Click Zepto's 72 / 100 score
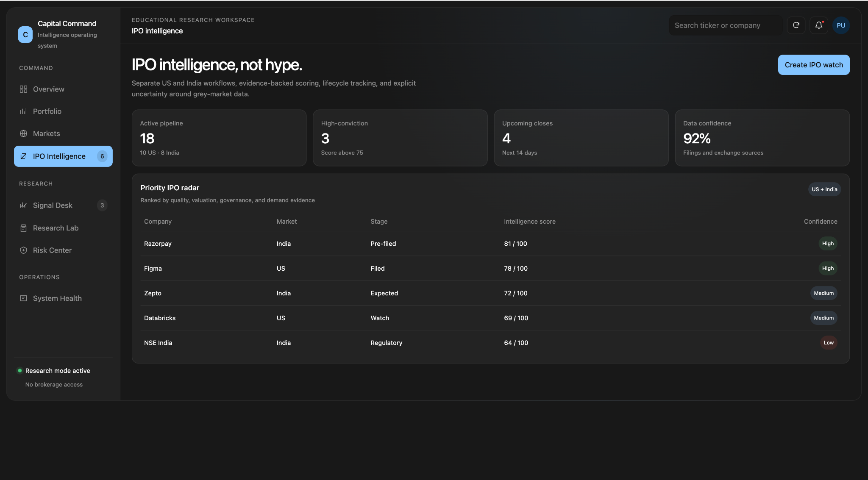868x480 pixels. coord(516,293)
